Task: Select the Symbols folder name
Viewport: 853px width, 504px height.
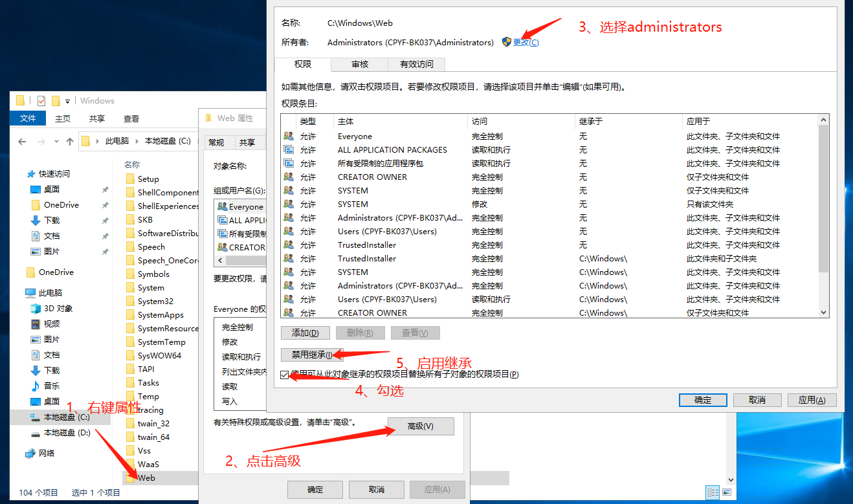Action: pos(153,274)
